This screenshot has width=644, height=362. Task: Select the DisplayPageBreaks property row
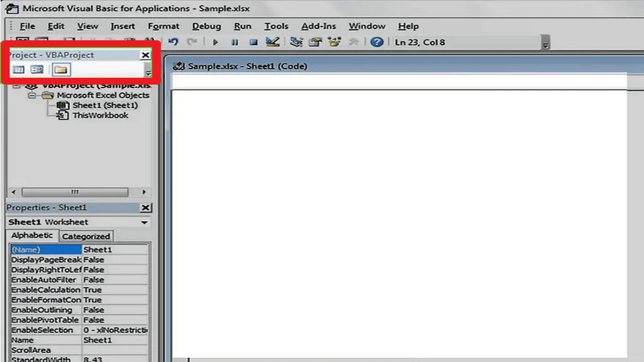pos(79,260)
